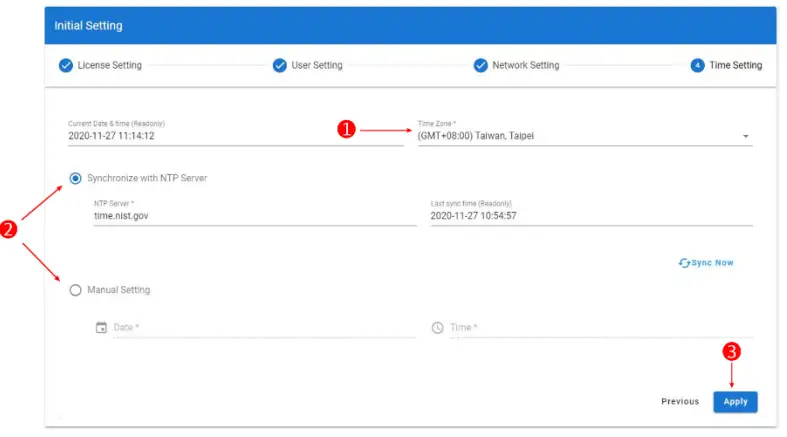Click the Time Zone field showing Taiwan, Taipei
The image size is (787, 437).
[585, 136]
